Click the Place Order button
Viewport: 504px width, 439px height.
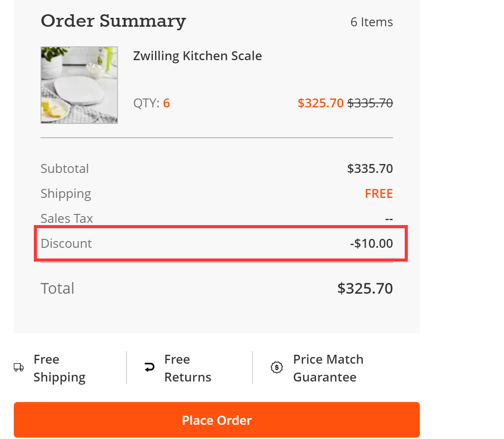(x=217, y=419)
